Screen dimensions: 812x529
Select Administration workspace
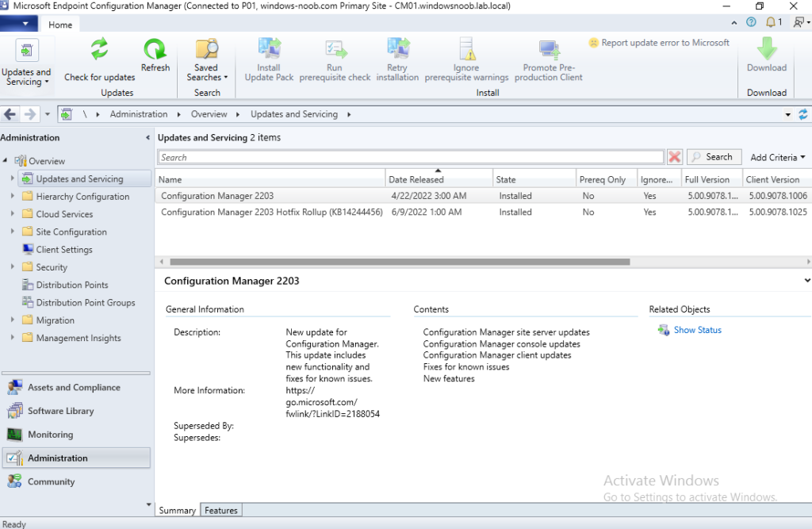click(75, 458)
